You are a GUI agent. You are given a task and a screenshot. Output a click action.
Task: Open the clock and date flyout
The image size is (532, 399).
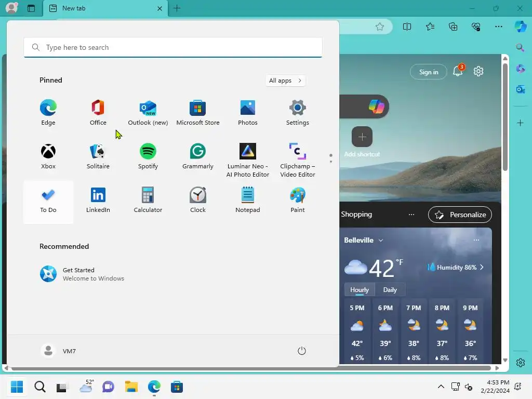coord(495,387)
